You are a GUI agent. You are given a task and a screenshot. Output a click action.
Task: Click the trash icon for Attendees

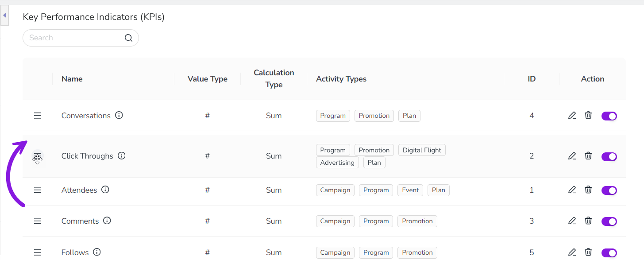click(588, 190)
